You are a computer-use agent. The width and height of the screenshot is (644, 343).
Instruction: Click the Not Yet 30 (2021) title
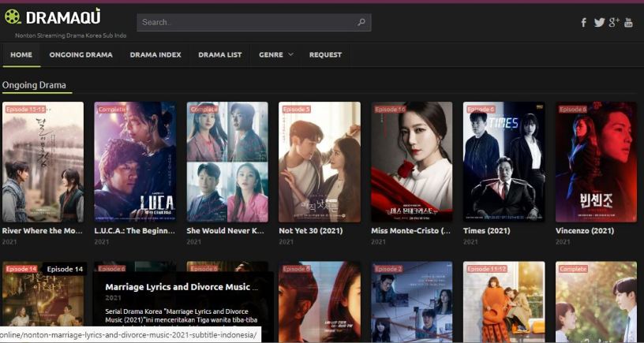(x=310, y=230)
